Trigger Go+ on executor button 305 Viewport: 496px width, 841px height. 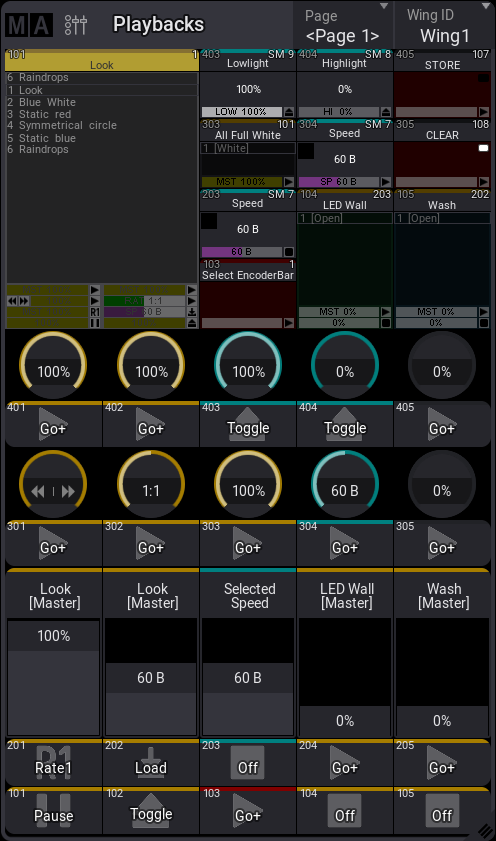(442, 543)
